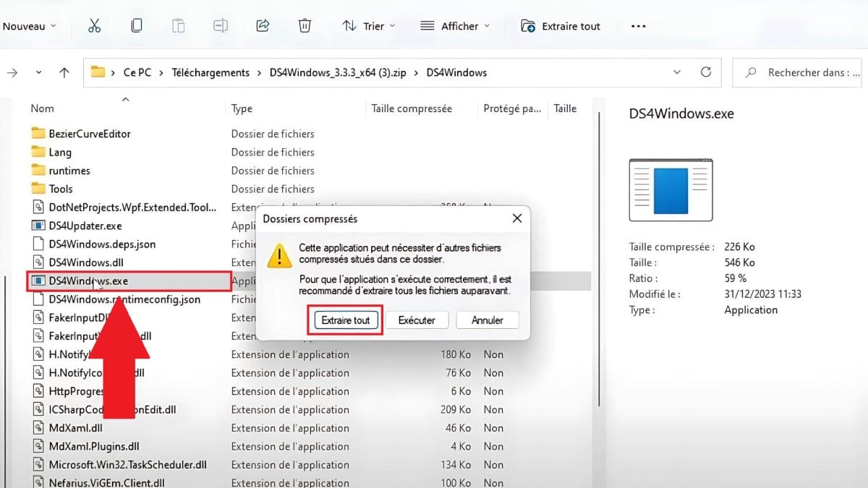Click the Share icon in toolbar
Viewport: 868px width, 488px height.
pyautogui.click(x=263, y=26)
